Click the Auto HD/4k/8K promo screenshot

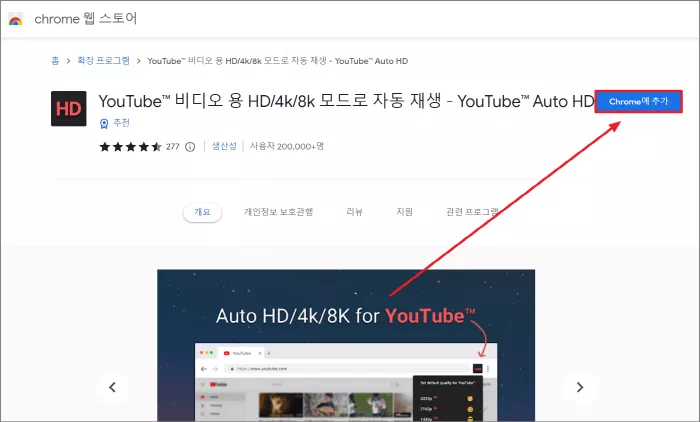(346, 345)
